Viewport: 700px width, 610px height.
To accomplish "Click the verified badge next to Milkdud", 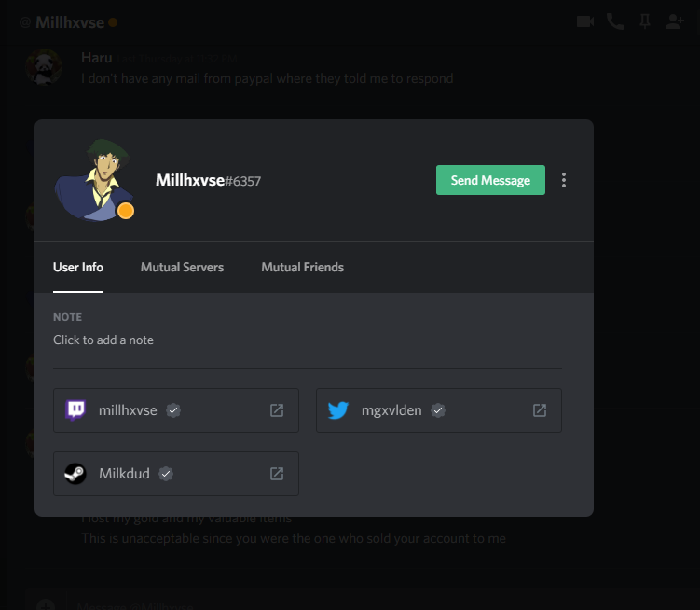I will point(166,474).
